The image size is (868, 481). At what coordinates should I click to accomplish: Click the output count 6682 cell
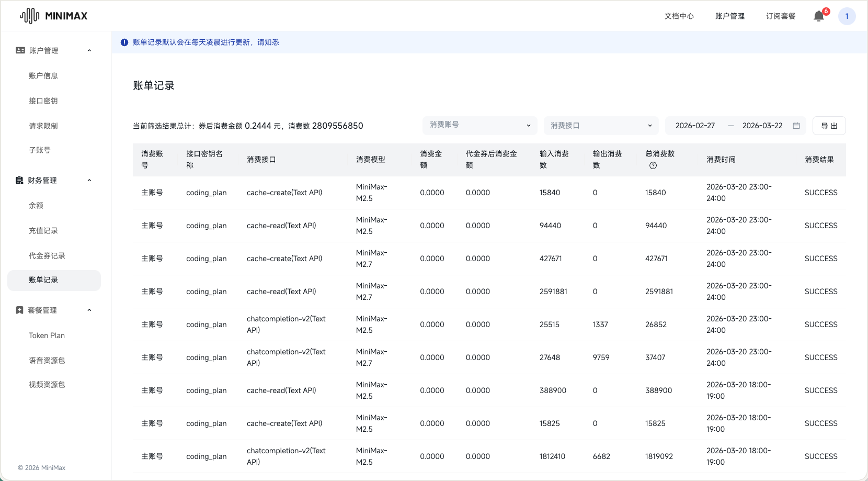point(601,456)
